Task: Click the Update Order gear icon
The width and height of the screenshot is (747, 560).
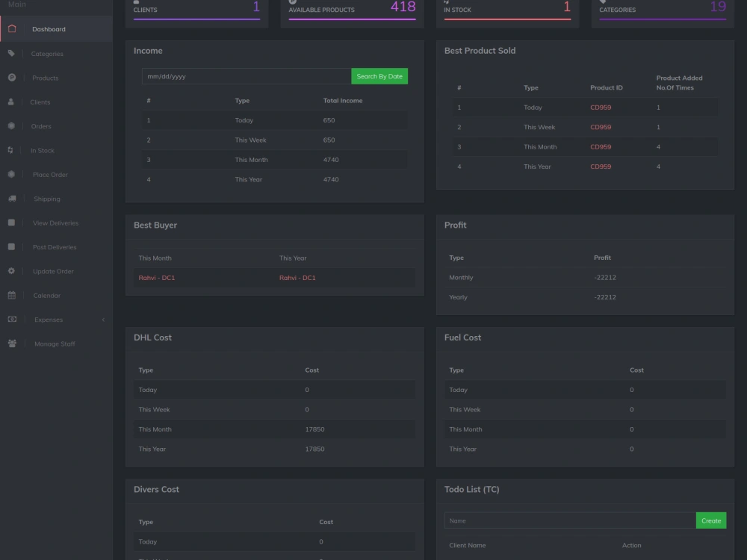Action: click(11, 271)
